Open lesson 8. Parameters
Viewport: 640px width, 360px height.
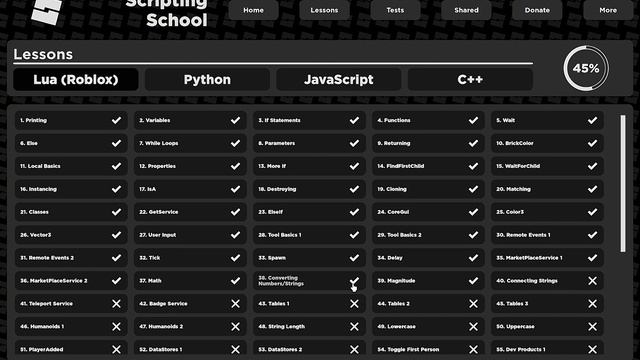pos(309,143)
